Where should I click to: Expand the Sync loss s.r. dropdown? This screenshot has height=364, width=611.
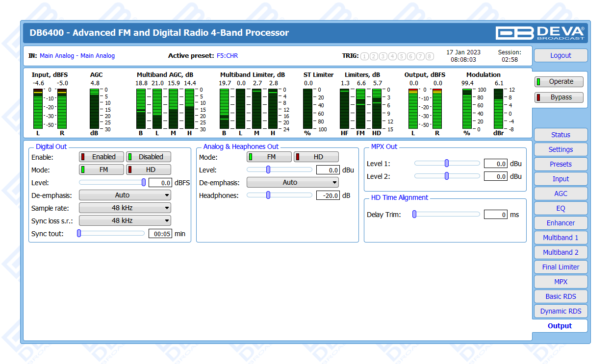pos(125,221)
